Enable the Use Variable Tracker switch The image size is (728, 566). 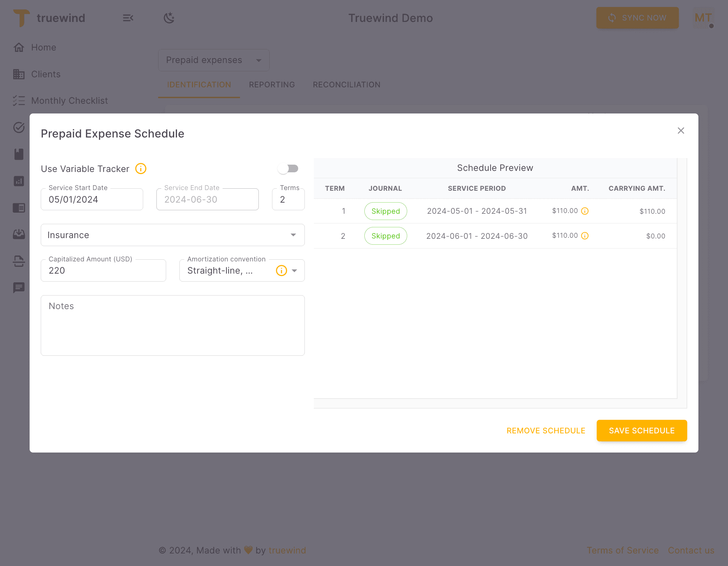(x=288, y=168)
